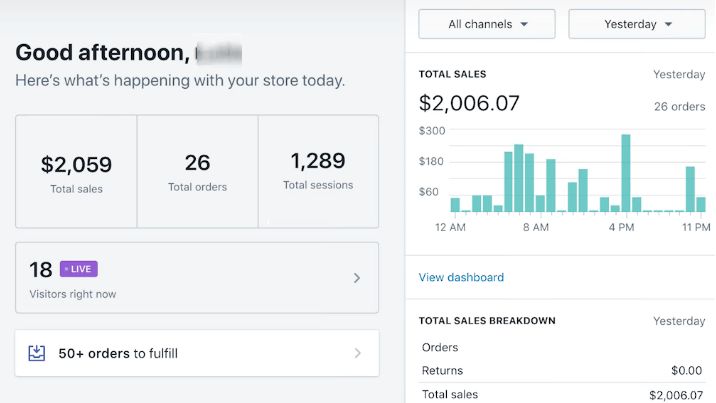716x403 pixels.
Task: Select the 1,289 Total sessions tile
Action: (x=318, y=172)
